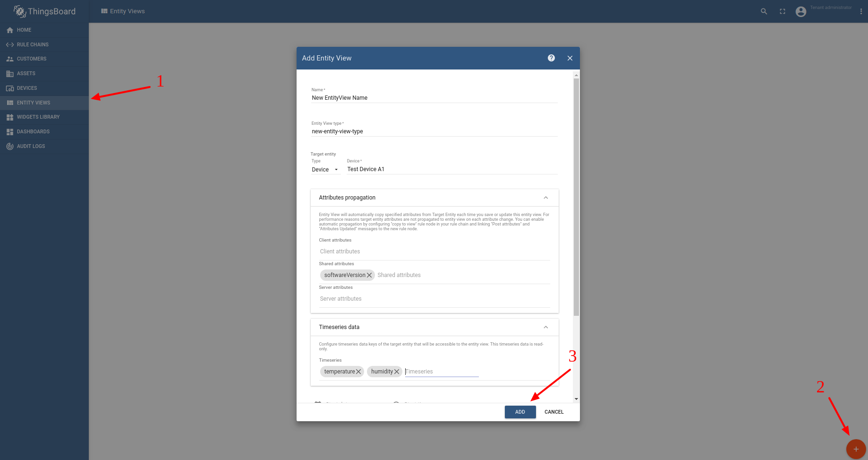868x460 pixels.
Task: Click the CANCEL button
Action: [554, 412]
